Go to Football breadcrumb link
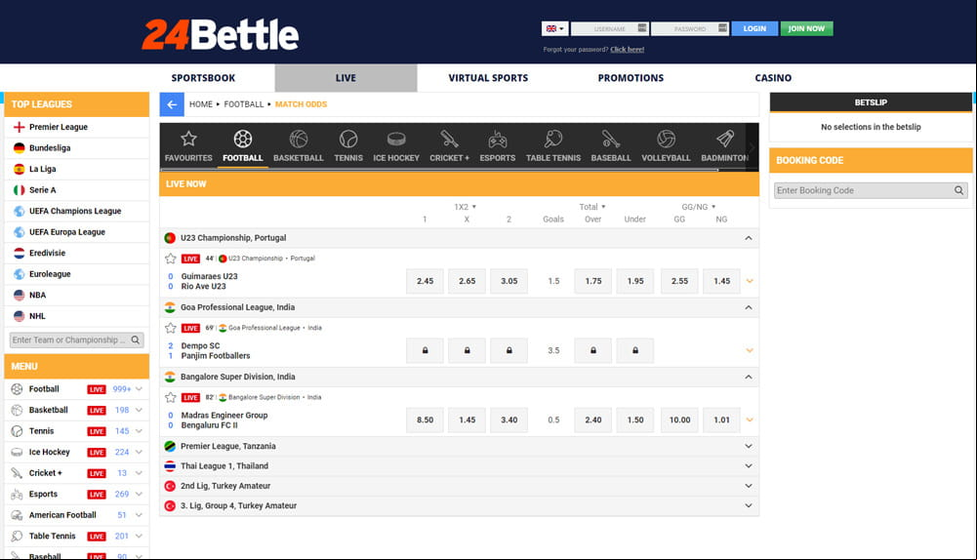 (x=244, y=104)
